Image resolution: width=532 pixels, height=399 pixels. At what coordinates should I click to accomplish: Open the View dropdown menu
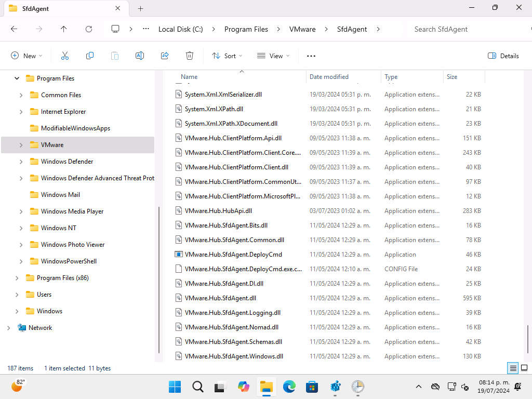tap(273, 56)
